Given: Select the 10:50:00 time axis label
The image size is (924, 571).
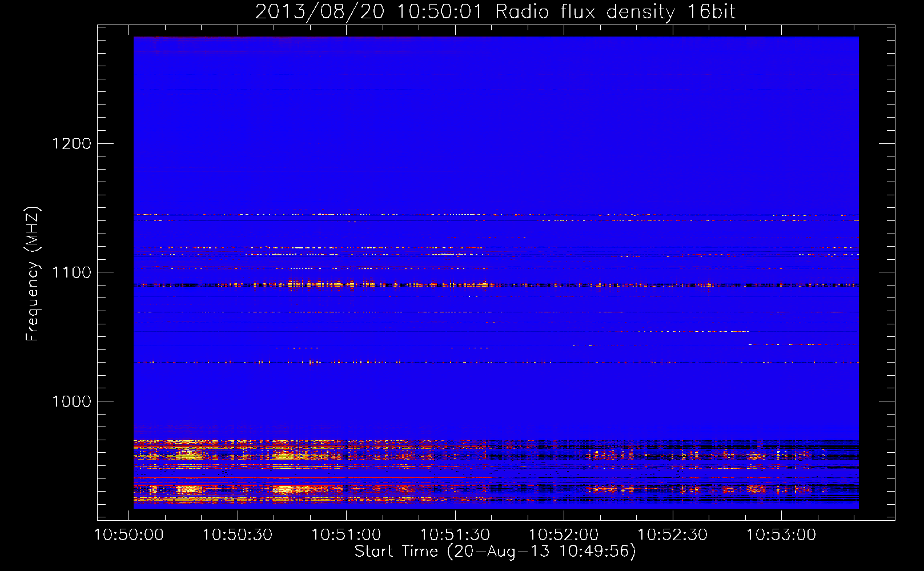Looking at the screenshot, I should coord(128,535).
